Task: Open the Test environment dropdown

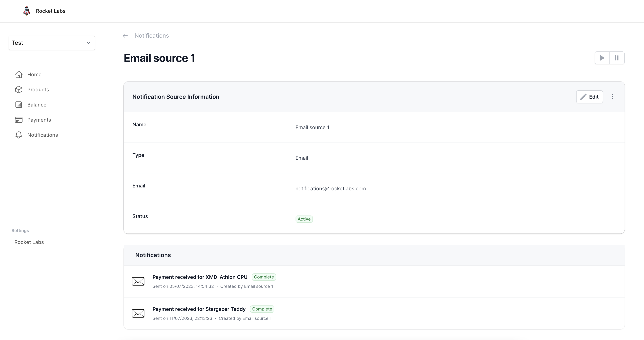Action: click(51, 43)
